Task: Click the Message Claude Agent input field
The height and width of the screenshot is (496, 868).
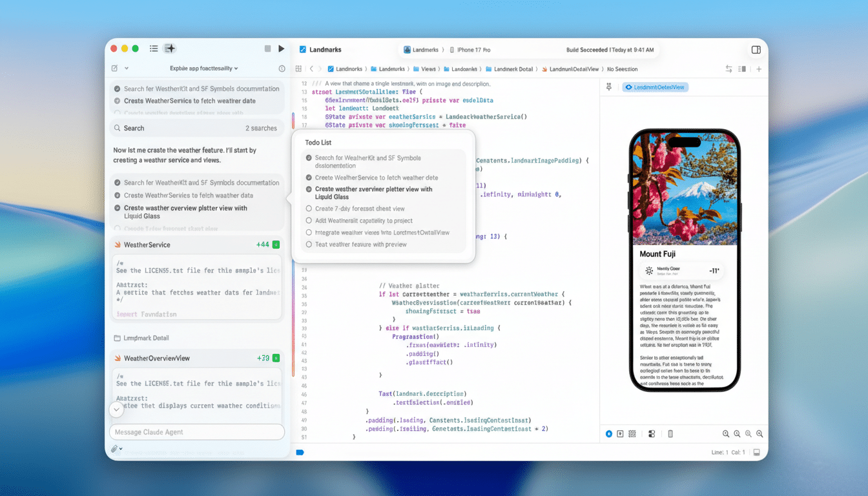Action: coord(197,431)
